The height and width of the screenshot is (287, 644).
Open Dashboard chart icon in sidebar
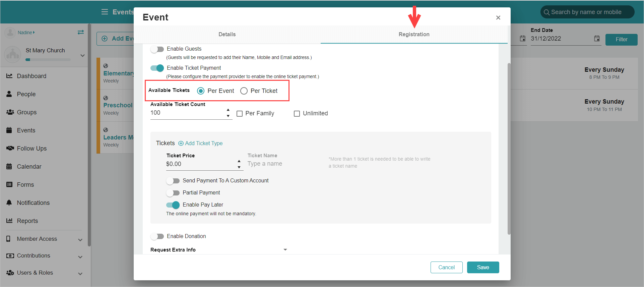tap(9, 76)
